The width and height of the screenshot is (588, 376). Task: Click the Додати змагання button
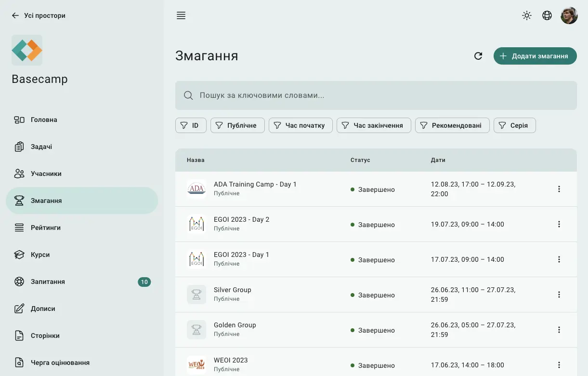[535, 56]
